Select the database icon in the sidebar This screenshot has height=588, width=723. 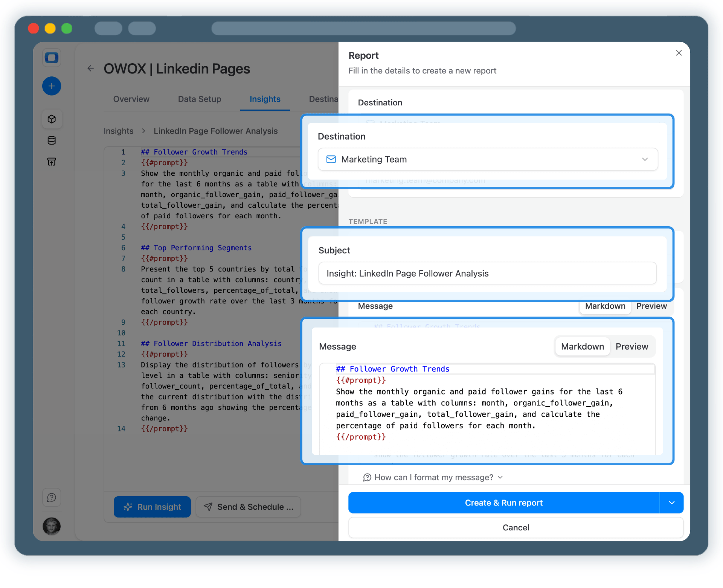click(52, 140)
